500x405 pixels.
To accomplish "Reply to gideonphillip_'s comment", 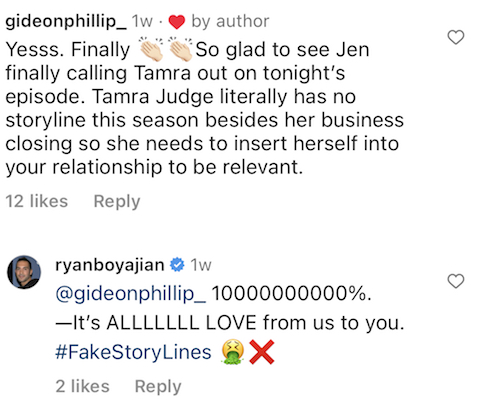I will pyautogui.click(x=117, y=202).
